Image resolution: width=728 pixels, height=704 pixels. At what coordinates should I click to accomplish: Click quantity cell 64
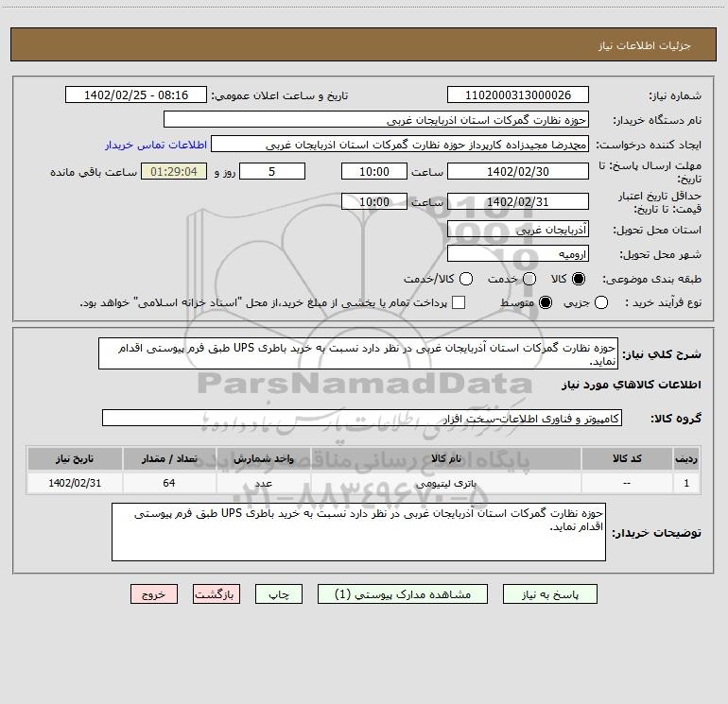pos(169,483)
